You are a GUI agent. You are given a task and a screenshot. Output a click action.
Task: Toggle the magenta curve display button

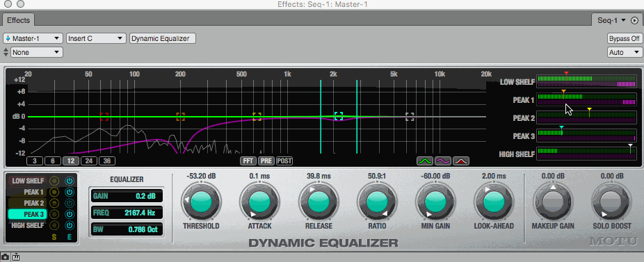(443, 161)
